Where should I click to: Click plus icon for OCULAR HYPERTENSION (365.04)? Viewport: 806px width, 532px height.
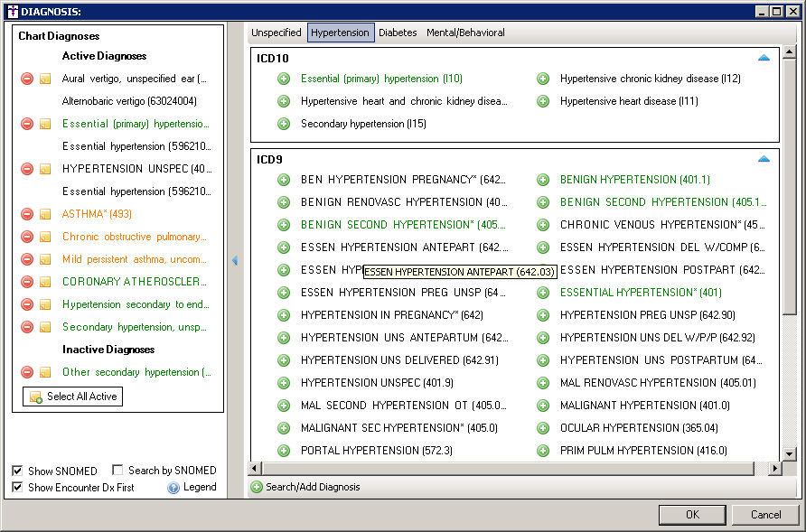[x=543, y=428]
